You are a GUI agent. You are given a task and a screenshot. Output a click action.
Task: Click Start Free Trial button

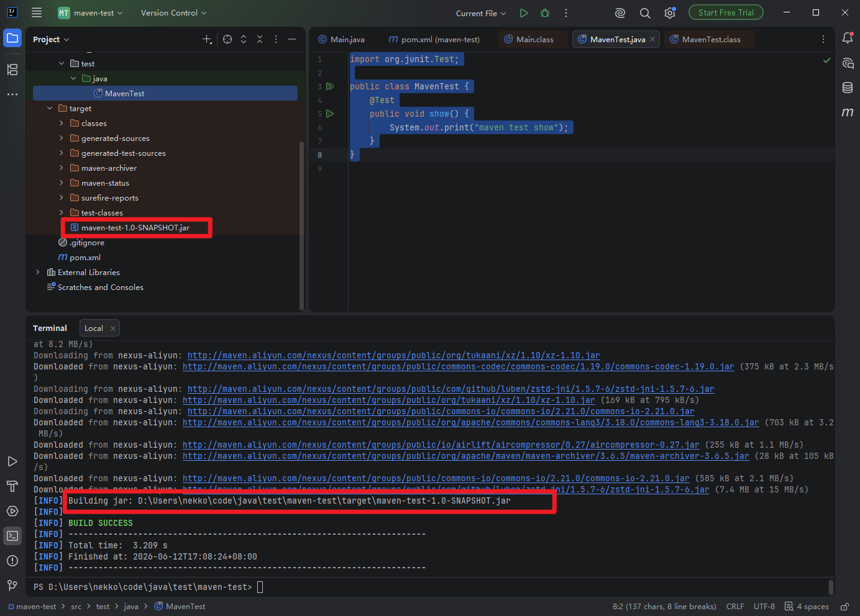(726, 12)
